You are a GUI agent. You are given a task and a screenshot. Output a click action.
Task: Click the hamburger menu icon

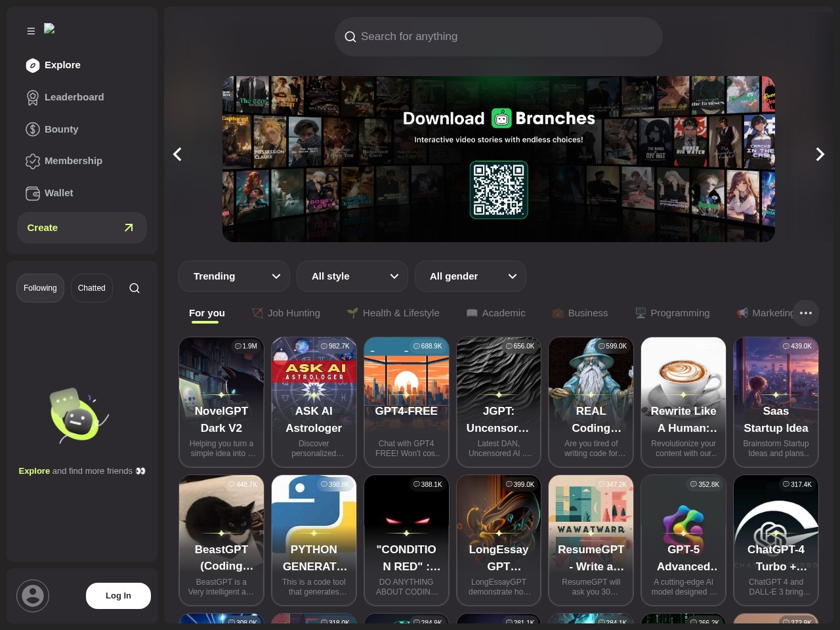click(x=31, y=31)
